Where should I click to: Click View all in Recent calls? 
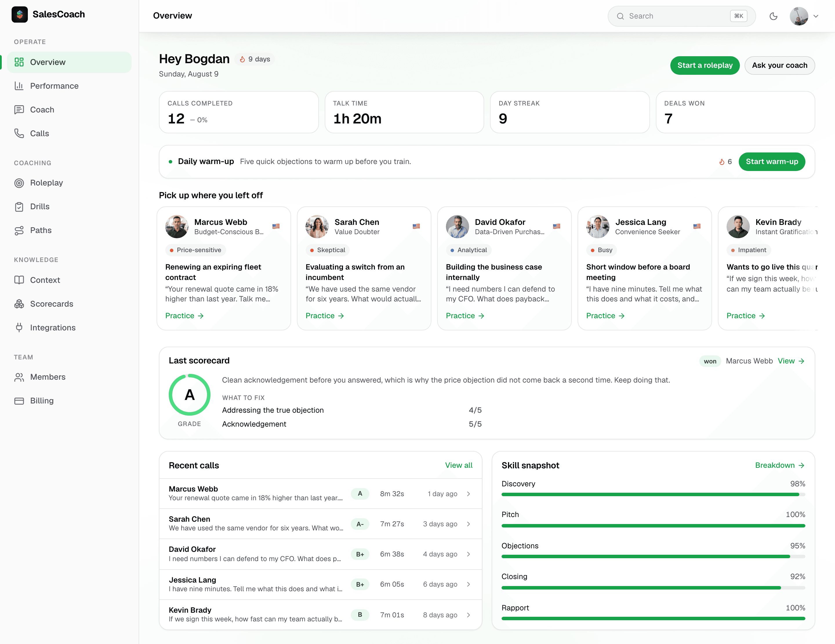tap(458, 465)
